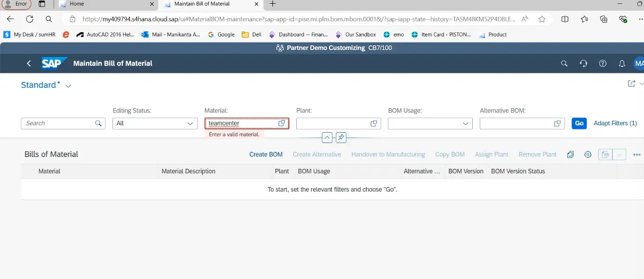Click the Create BOM link

[x=266, y=155]
